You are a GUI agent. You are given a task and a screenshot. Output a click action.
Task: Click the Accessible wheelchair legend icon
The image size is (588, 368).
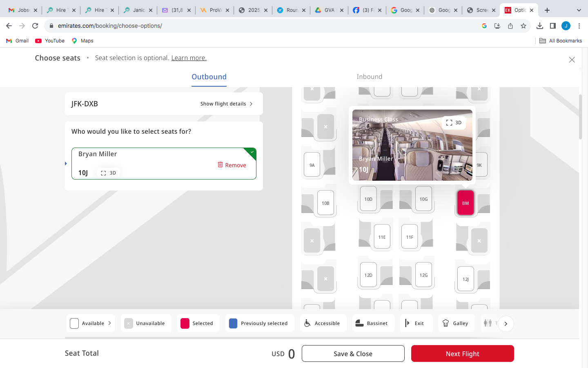tap(307, 323)
